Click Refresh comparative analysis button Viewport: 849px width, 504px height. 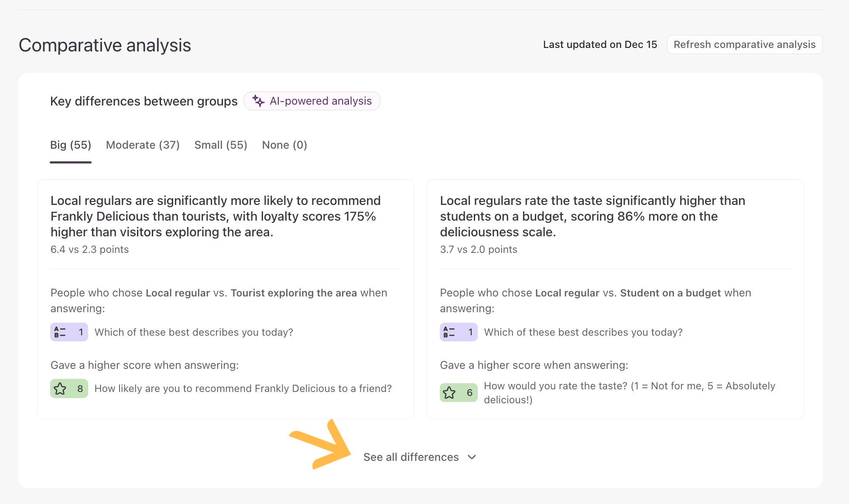(744, 44)
